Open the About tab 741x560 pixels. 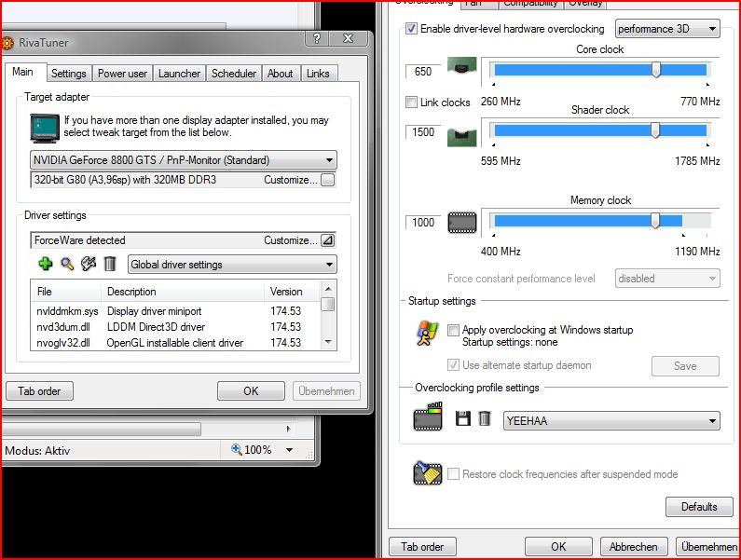click(x=281, y=74)
